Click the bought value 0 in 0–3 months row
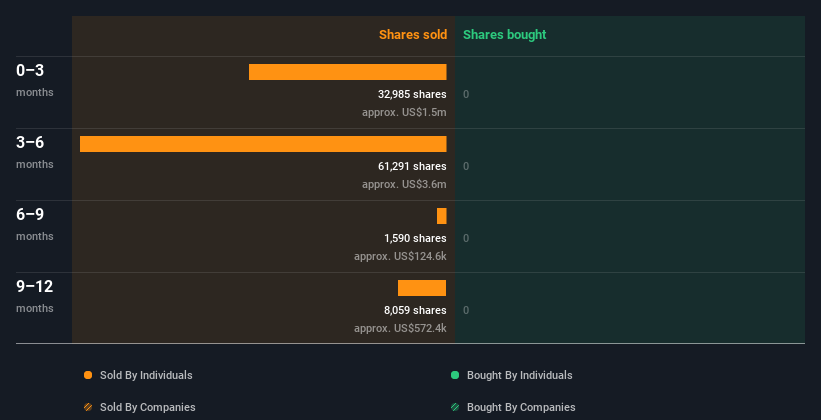 [x=466, y=95]
